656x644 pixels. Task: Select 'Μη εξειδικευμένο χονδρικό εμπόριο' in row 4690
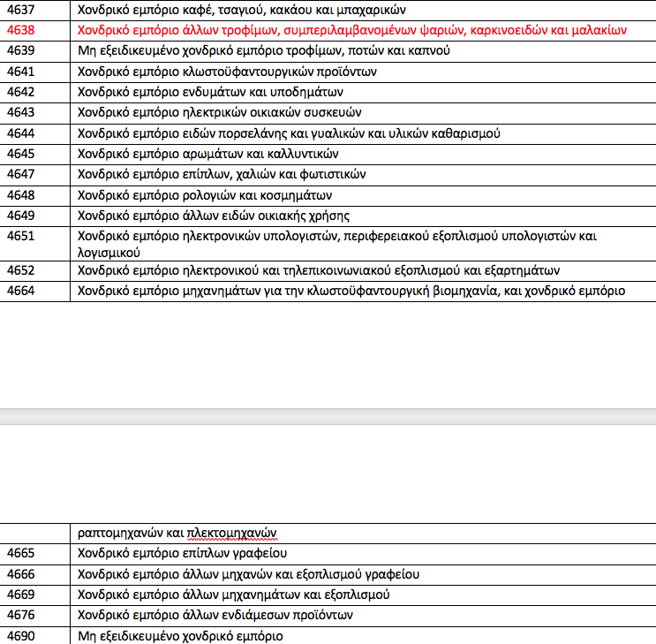click(180, 636)
